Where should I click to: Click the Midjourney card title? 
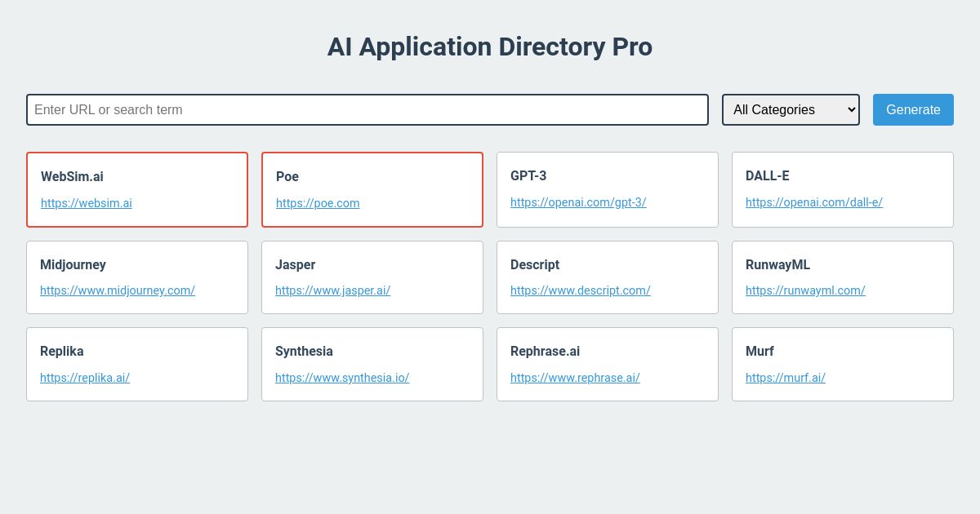click(73, 264)
